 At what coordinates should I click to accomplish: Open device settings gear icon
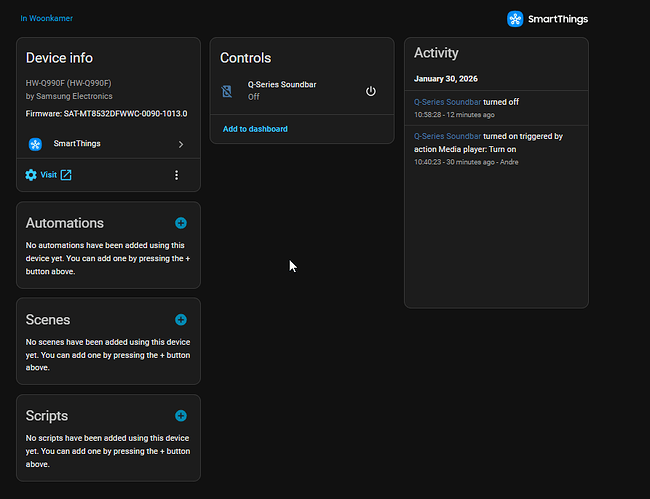(31, 175)
